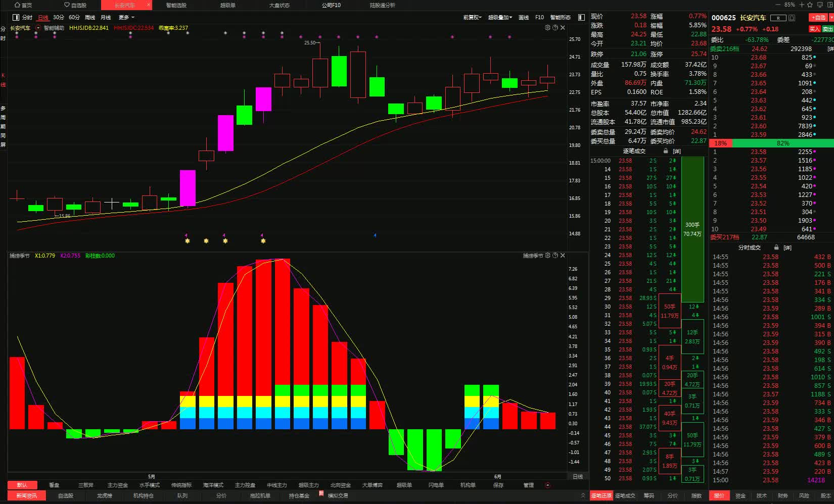The height and width of the screenshot is (504, 834).
Task: Expand the +自选 dropdown arrow
Action: [831, 18]
